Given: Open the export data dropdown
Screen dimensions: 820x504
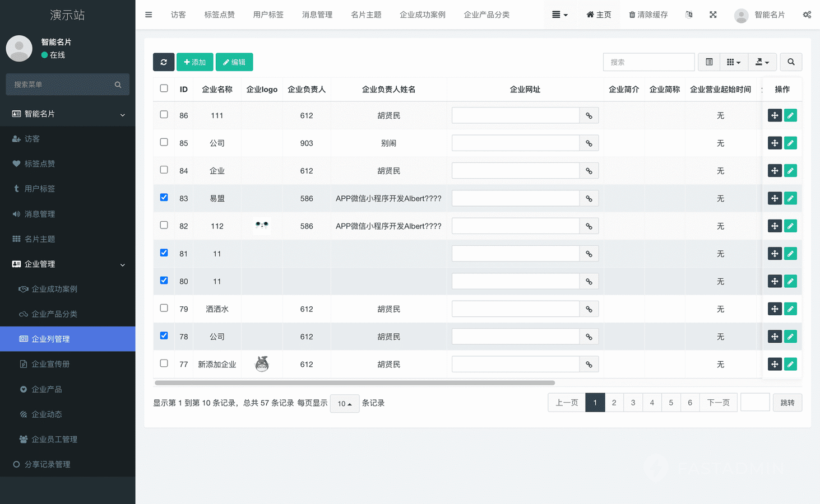Looking at the screenshot, I should pos(762,62).
